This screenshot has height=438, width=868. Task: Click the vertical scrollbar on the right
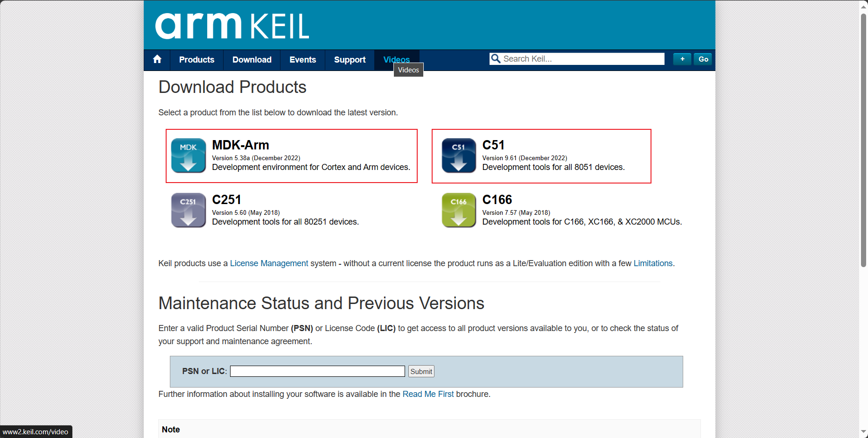(862, 140)
